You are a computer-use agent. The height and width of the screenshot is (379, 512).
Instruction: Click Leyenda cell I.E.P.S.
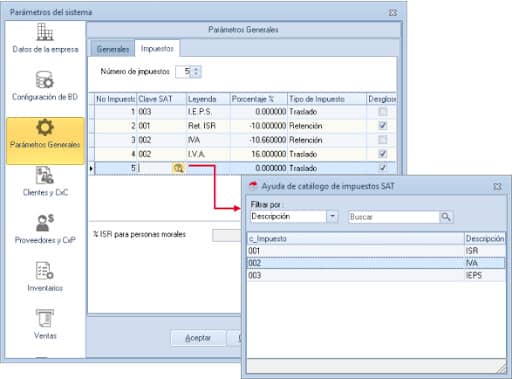click(x=208, y=112)
